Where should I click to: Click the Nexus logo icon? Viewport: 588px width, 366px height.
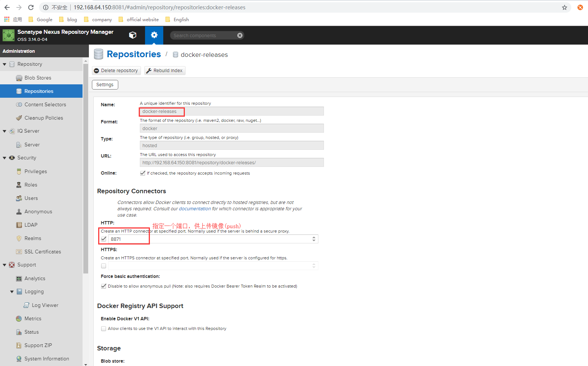(8, 35)
